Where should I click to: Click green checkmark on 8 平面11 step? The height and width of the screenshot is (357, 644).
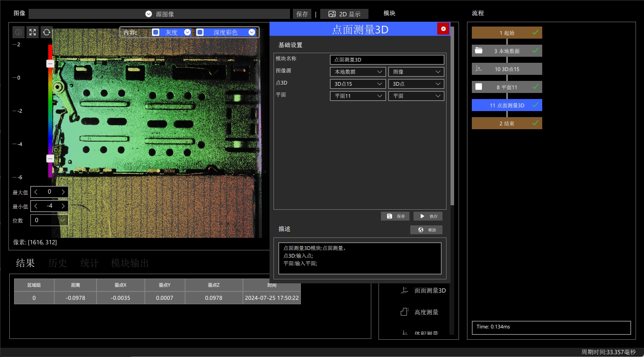(535, 87)
